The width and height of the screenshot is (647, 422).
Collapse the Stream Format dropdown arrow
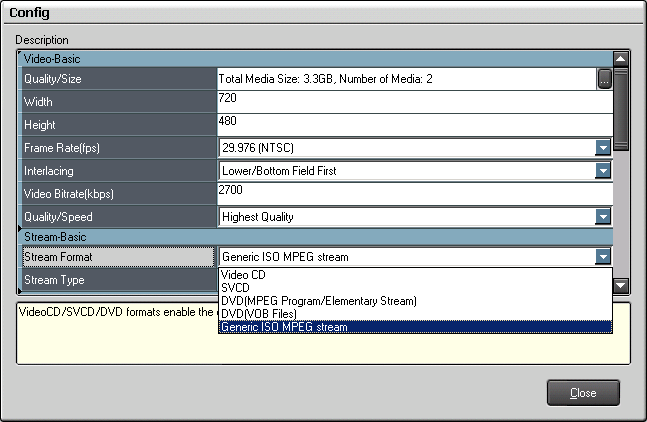point(602,257)
